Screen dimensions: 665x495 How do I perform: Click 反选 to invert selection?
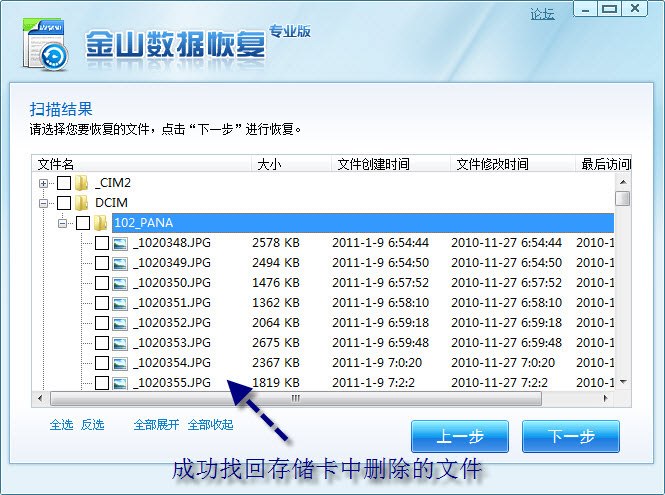92,425
